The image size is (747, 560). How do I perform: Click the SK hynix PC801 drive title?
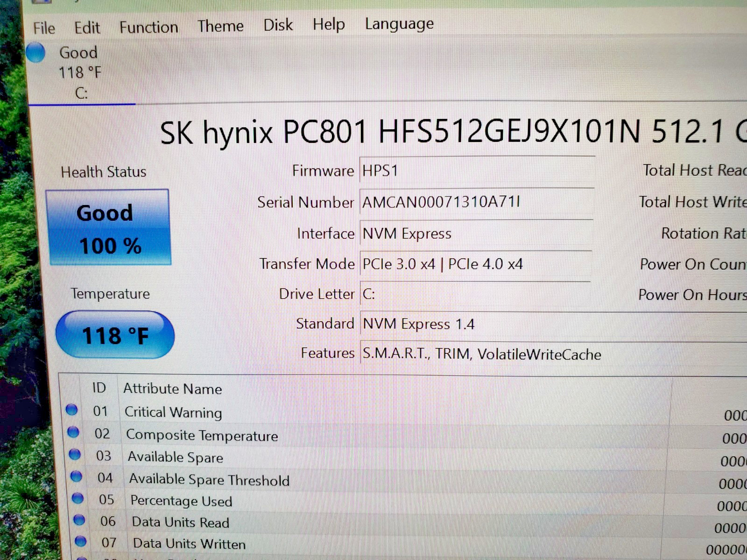tap(453, 131)
